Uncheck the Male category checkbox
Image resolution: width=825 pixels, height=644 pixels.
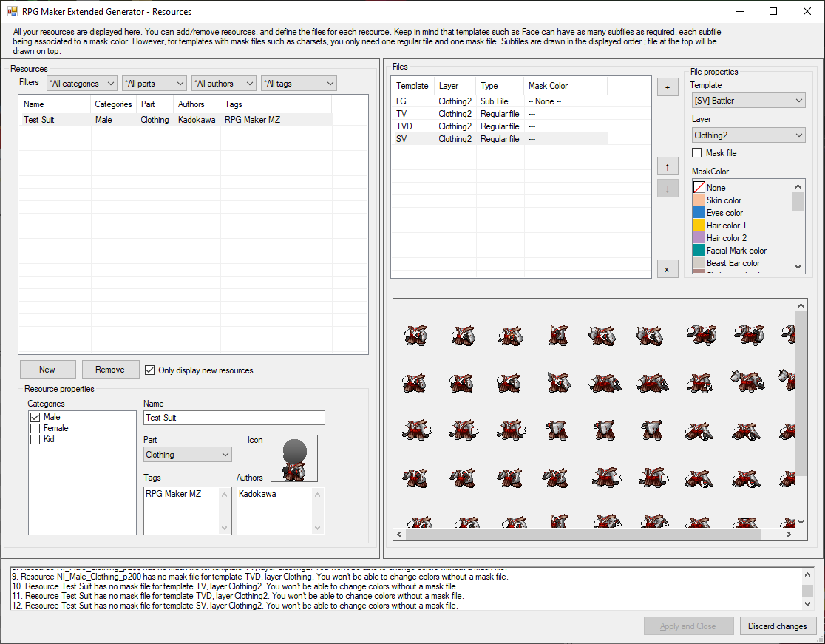[35, 417]
